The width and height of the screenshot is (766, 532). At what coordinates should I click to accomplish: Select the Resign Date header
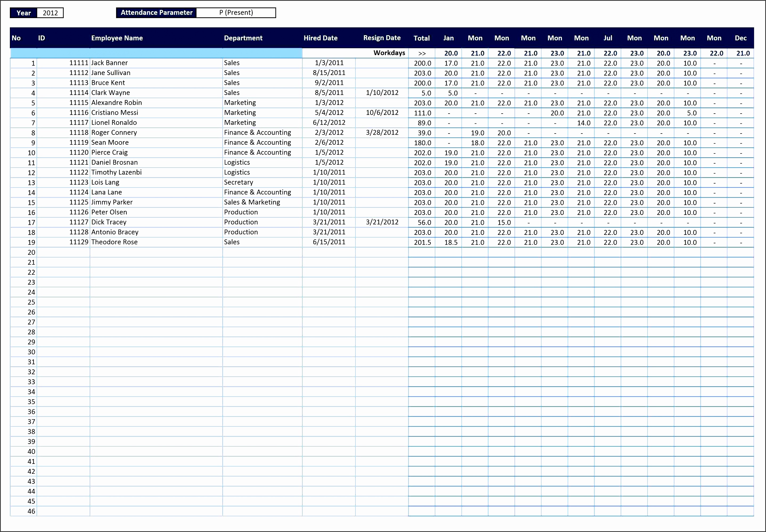tap(382, 38)
